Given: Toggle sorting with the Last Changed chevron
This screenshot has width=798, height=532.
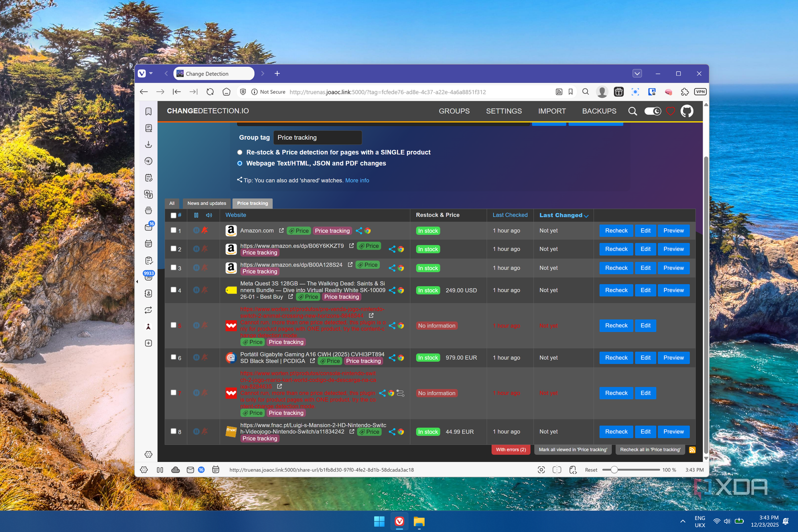Looking at the screenshot, I should click(586, 216).
